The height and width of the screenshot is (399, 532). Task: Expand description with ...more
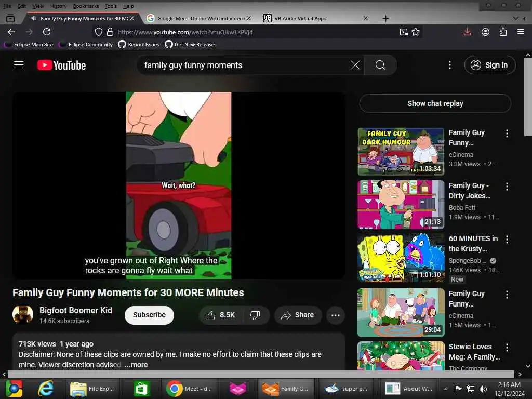[x=136, y=365]
